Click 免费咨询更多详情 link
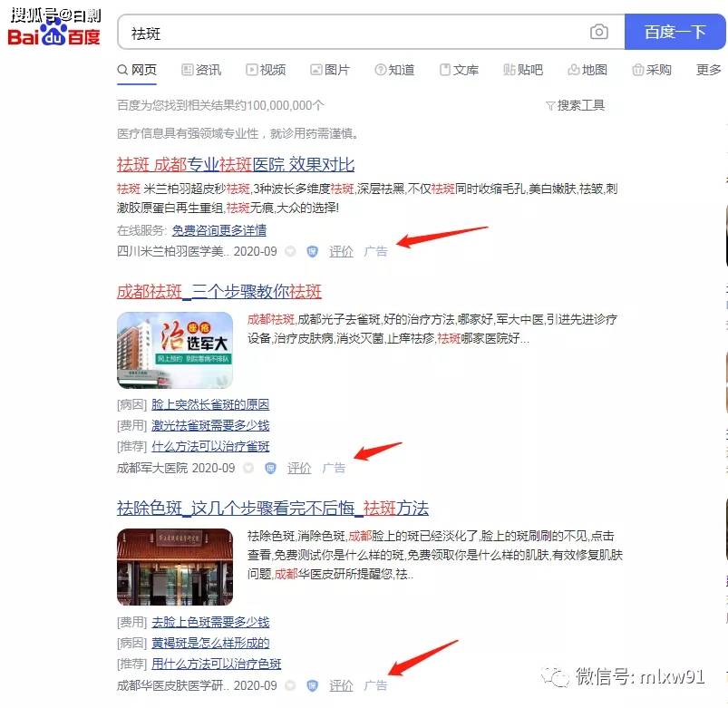This screenshot has height=708, width=728. (x=219, y=230)
